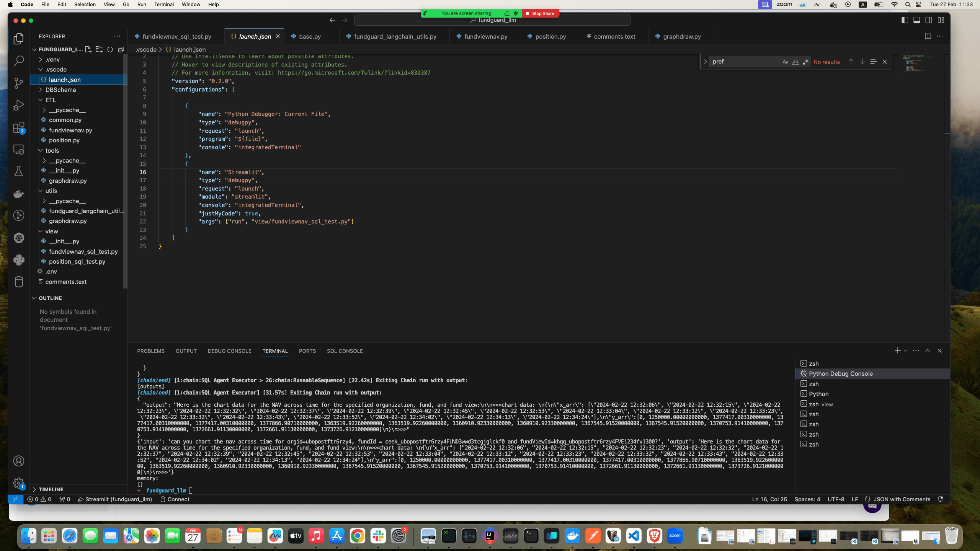Toggle Find in Selection option
The width and height of the screenshot is (980, 551).
873,62
